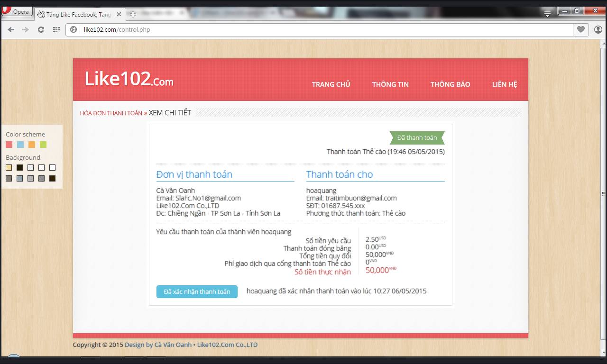Click the 0.00 USD frozen amount
This screenshot has width=607, height=364.
point(376,247)
